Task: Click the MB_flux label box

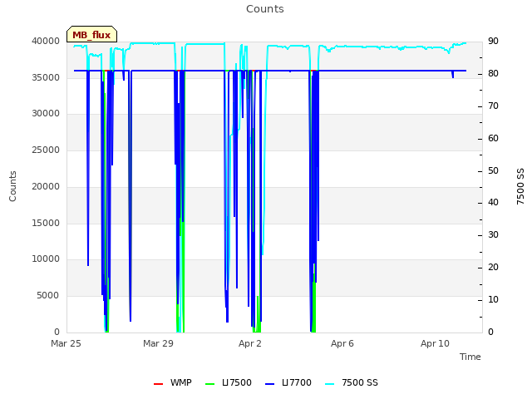Action: (91, 34)
